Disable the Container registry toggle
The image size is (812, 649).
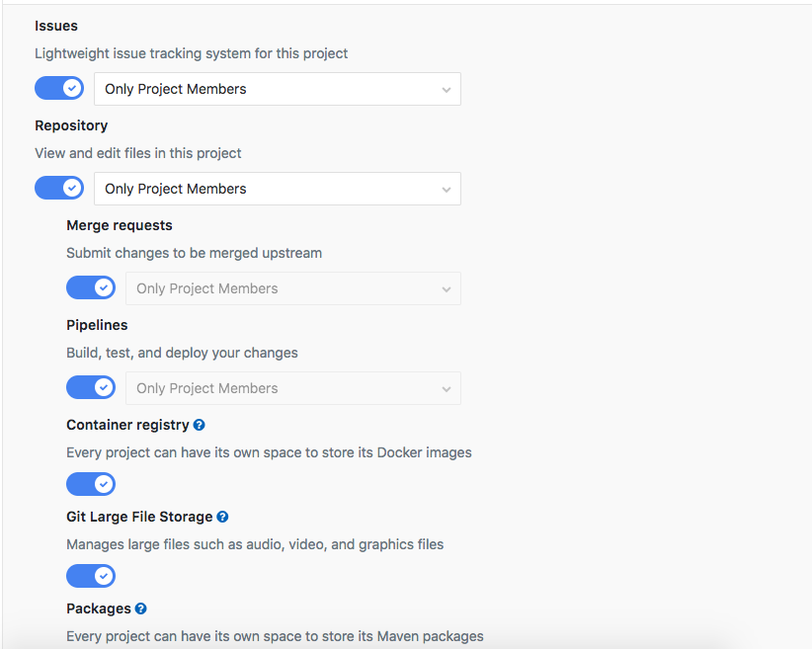click(91, 484)
